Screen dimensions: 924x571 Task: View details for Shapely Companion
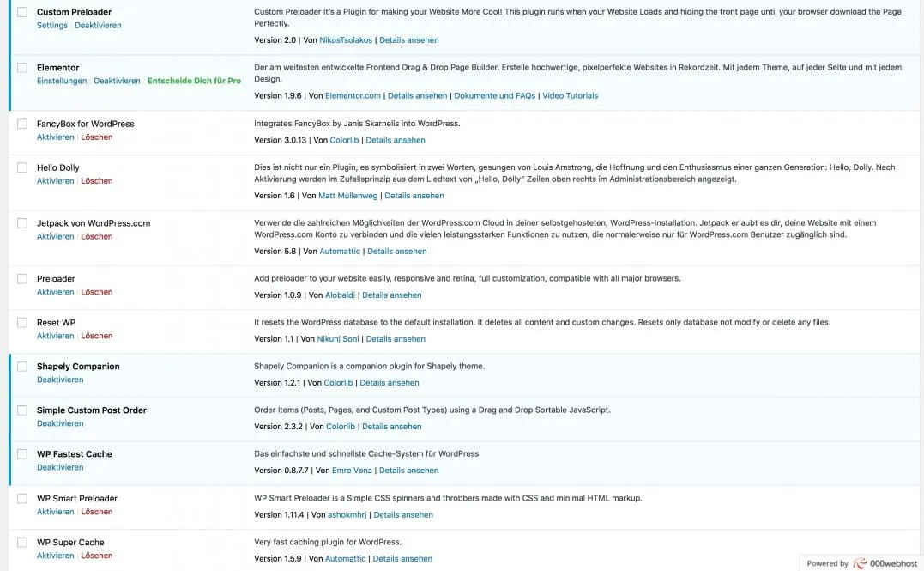(x=390, y=382)
